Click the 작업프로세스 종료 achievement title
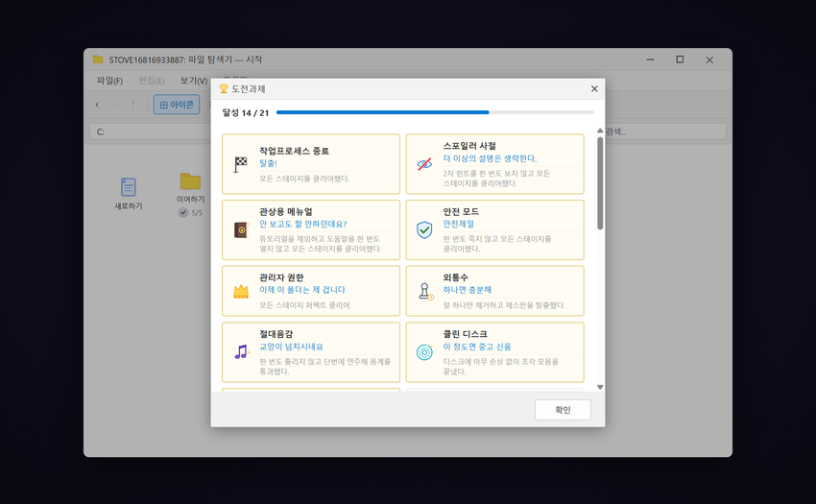Screen dimensions: 816x504 pyautogui.click(x=294, y=151)
